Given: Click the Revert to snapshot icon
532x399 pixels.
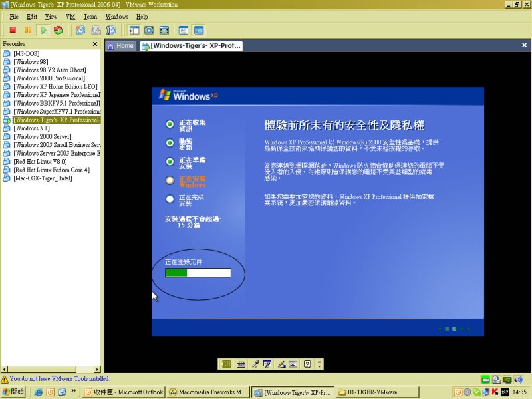Looking at the screenshot, I should tap(96, 30).
